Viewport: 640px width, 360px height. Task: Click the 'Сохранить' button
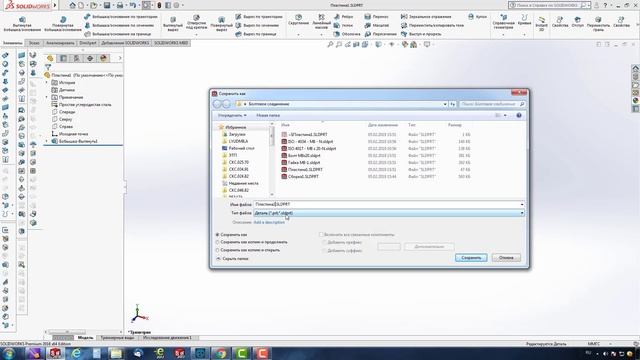pos(471,258)
